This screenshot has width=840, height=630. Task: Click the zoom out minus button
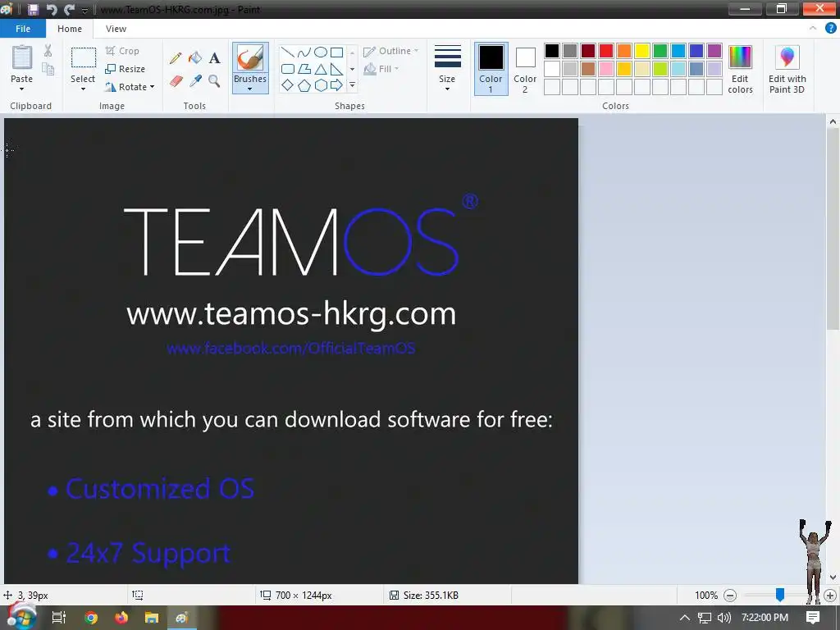tap(729, 596)
